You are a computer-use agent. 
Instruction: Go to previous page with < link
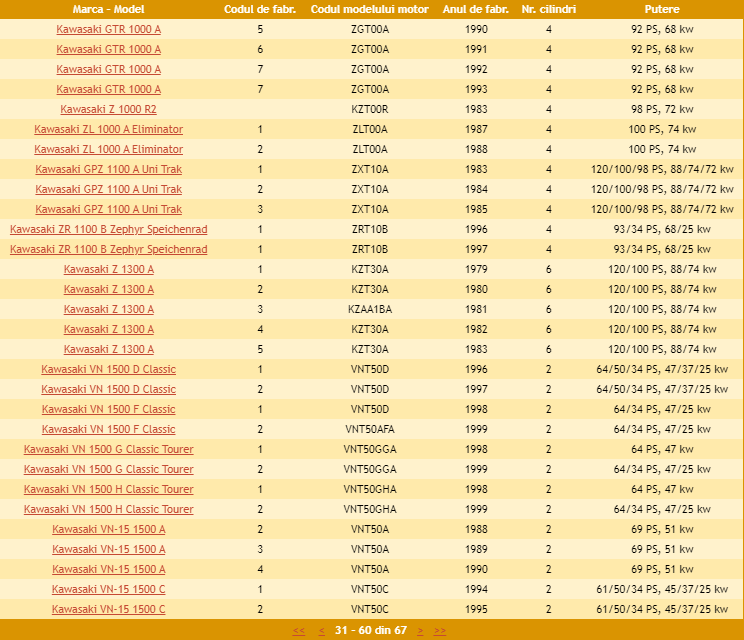coord(321,630)
